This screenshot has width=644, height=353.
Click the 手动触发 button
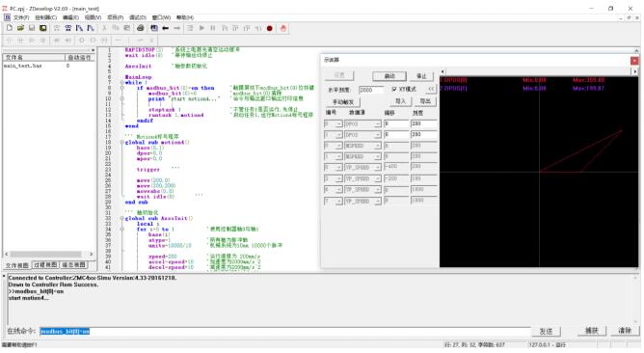pyautogui.click(x=343, y=101)
